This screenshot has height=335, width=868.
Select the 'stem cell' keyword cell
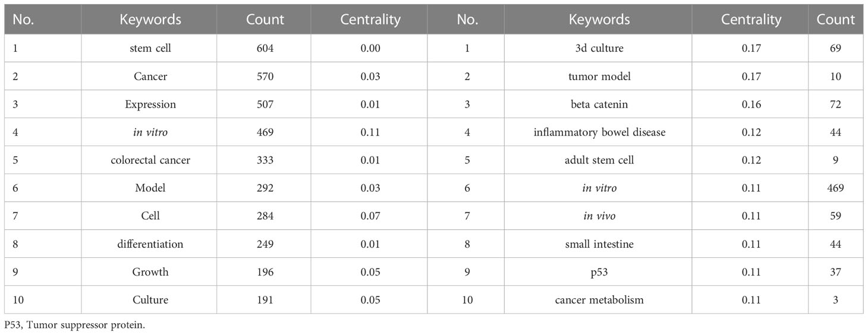point(149,48)
